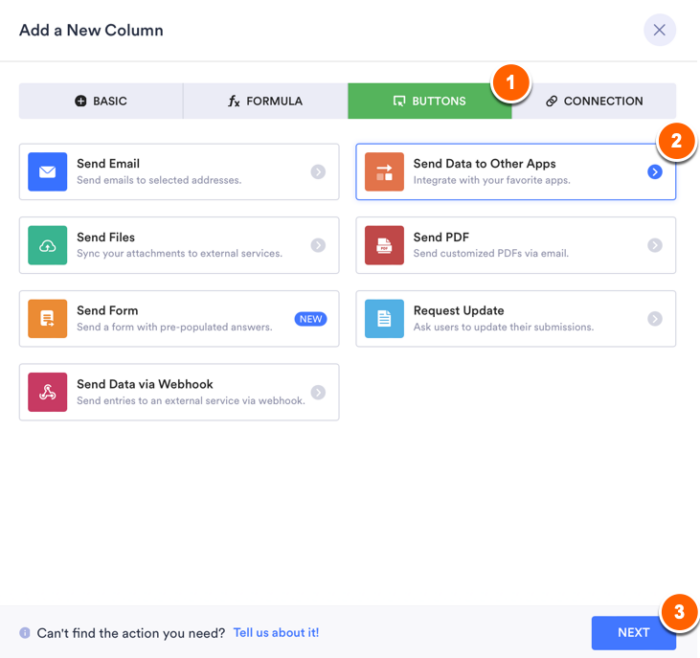Click the orange Send Form icon

pos(47,318)
